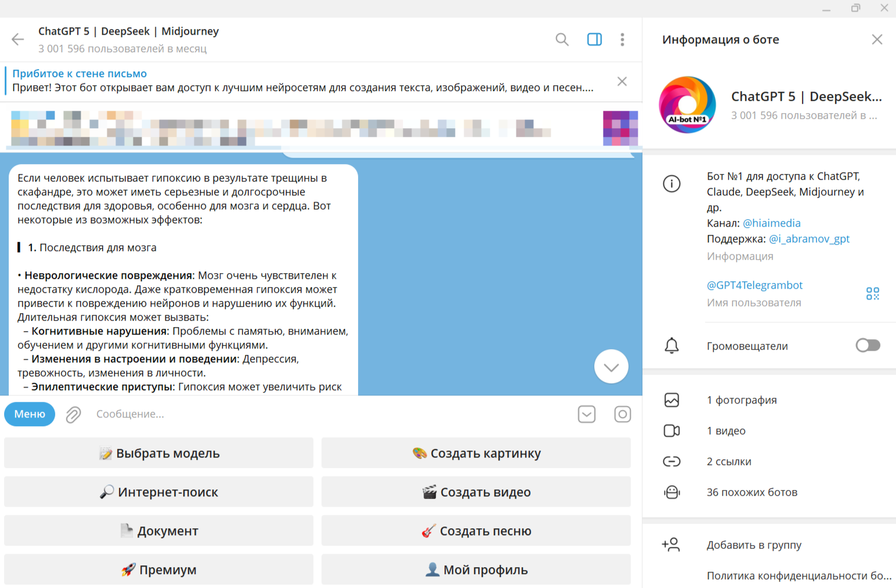Toggle the split-view icon in the header
Screen dimensions: 896x588
click(x=594, y=39)
